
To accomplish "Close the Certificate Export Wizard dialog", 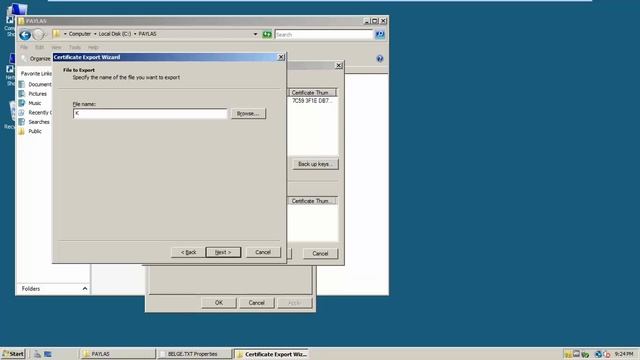I will click(281, 57).
